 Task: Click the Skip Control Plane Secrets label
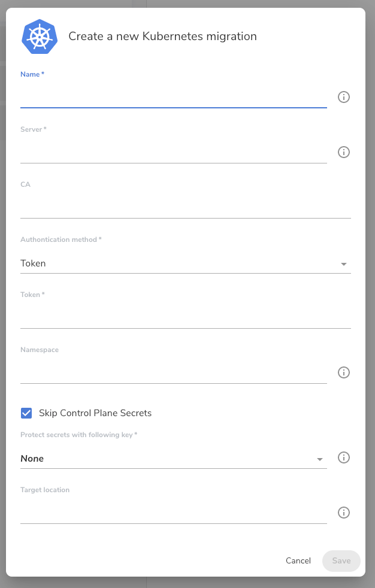tap(95, 413)
